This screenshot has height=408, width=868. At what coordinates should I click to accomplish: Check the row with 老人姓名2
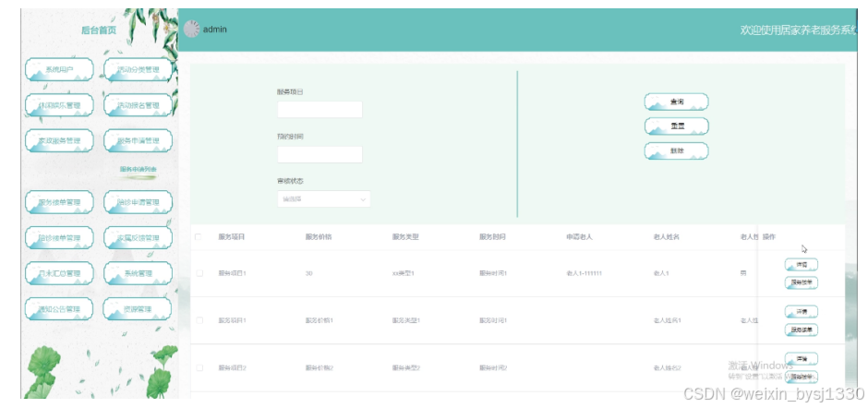coord(199,367)
